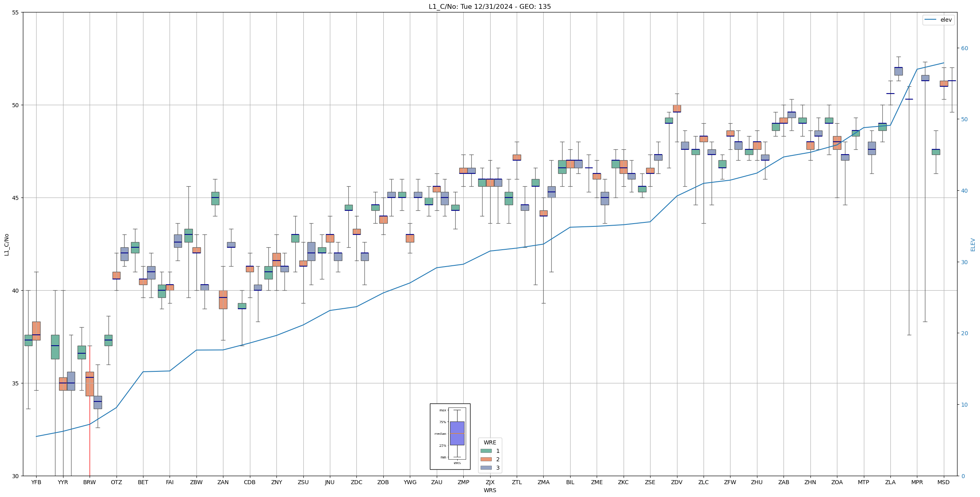The height and width of the screenshot is (497, 980).
Task: Click the WRE legend title
Action: tap(490, 442)
